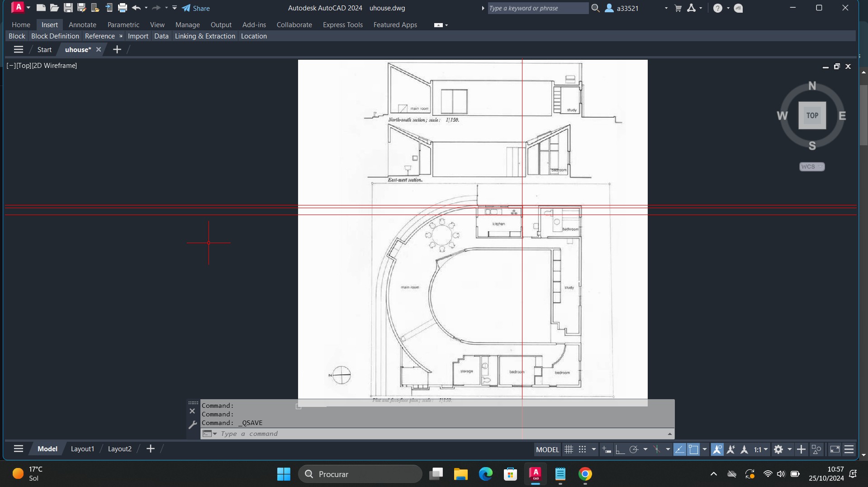Viewport: 868px width, 487px height.
Task: Toggle polar tracking
Action: (634, 449)
